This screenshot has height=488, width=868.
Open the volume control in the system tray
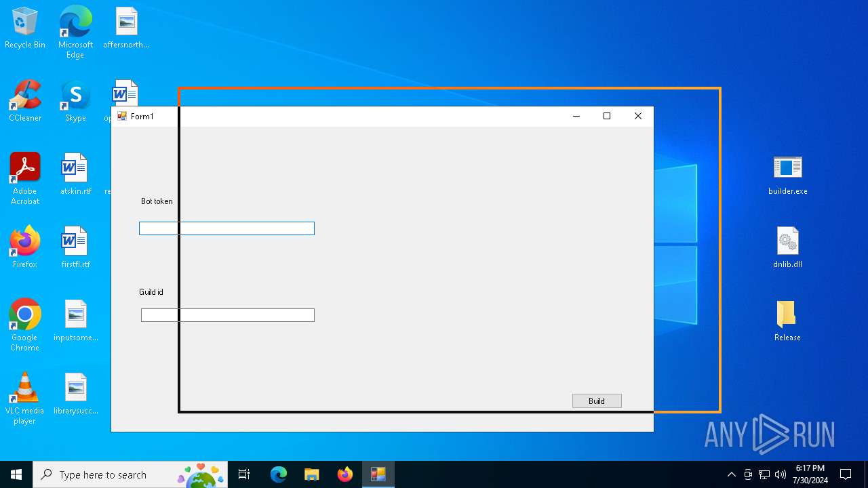coord(781,474)
